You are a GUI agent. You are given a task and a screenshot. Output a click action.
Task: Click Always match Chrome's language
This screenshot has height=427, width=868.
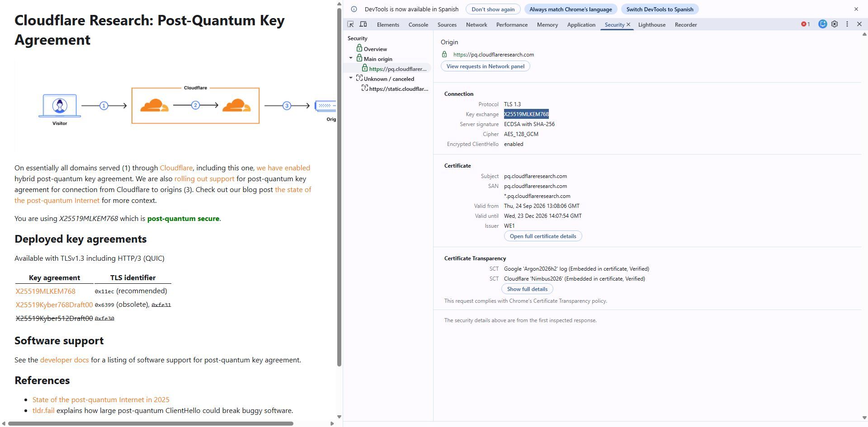(x=571, y=9)
